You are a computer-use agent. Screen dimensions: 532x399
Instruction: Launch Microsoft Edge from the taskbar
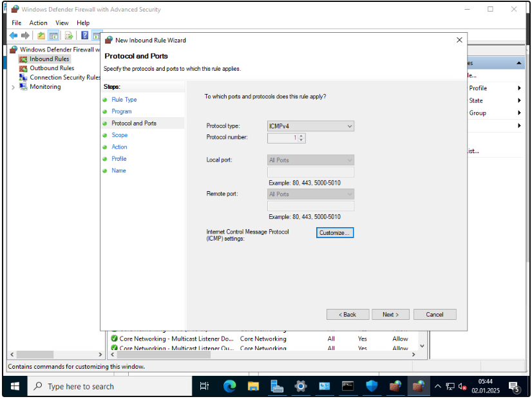[x=229, y=386]
